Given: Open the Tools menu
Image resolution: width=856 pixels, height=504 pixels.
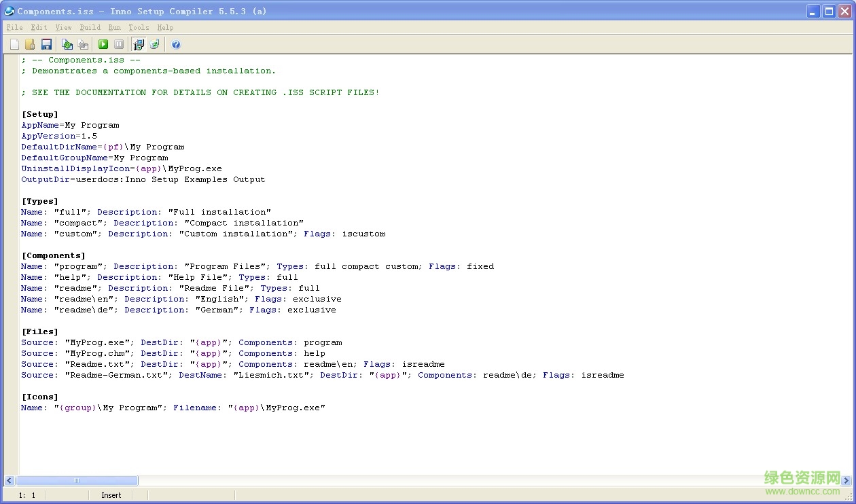Looking at the screenshot, I should (139, 27).
